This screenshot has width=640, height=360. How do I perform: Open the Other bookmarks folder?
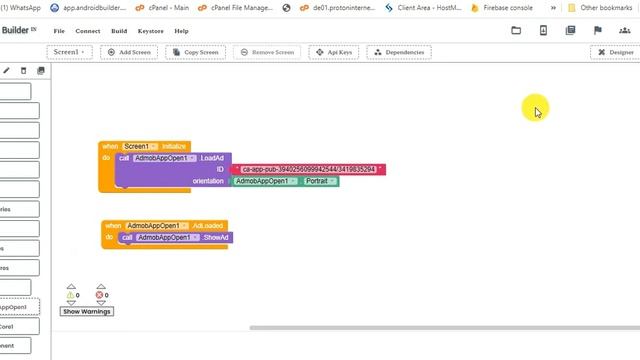600,8
